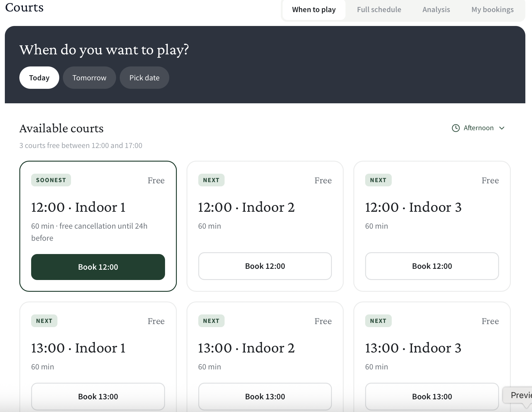Click the SOONEST badge on Indoor 1 card

pos(51,180)
